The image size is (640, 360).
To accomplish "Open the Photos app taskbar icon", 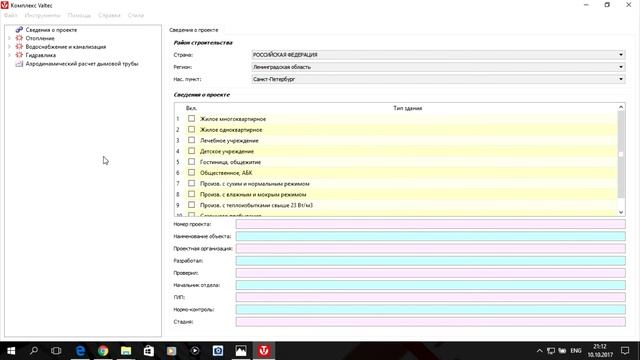I will [241, 351].
